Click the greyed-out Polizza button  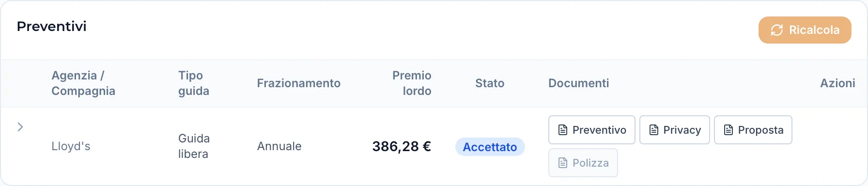point(583,163)
